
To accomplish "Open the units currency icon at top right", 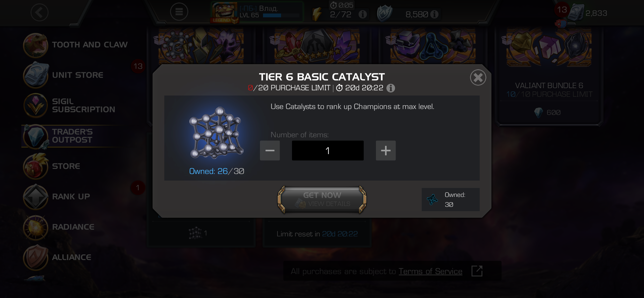I will [x=576, y=13].
